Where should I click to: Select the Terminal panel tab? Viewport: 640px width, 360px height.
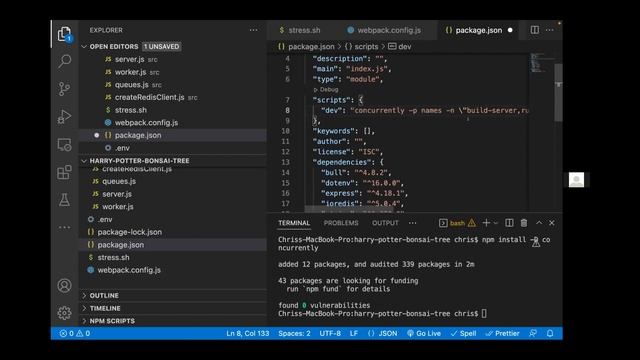[x=294, y=223]
